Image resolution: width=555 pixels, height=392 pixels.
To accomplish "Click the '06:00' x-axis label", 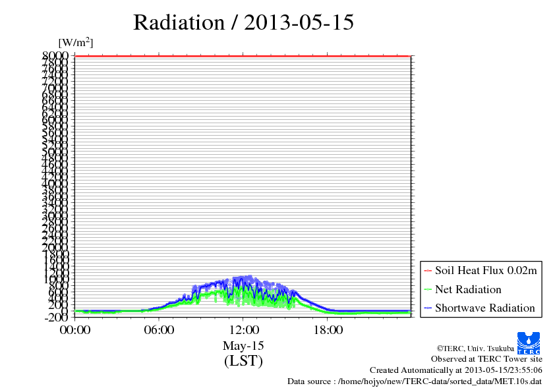I will click(159, 330).
